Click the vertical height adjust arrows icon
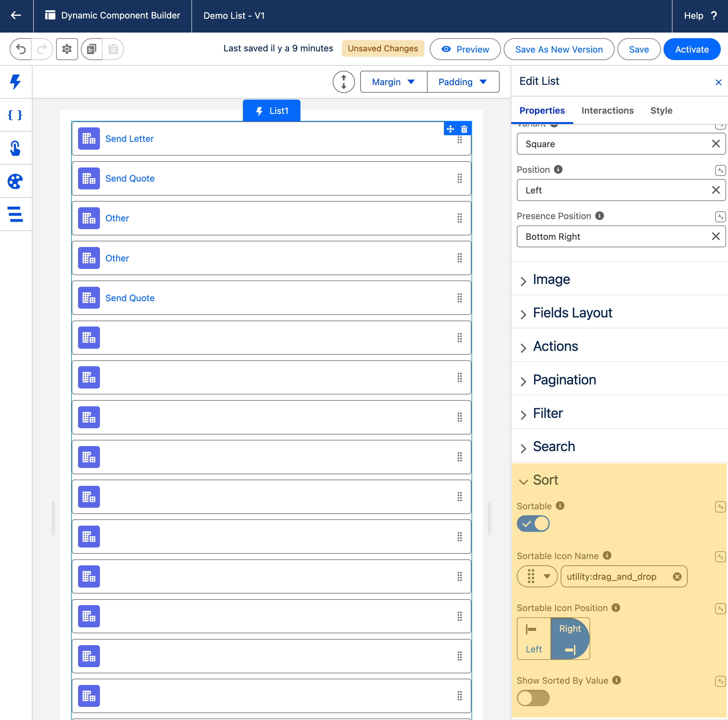Image resolution: width=728 pixels, height=720 pixels. coord(343,82)
